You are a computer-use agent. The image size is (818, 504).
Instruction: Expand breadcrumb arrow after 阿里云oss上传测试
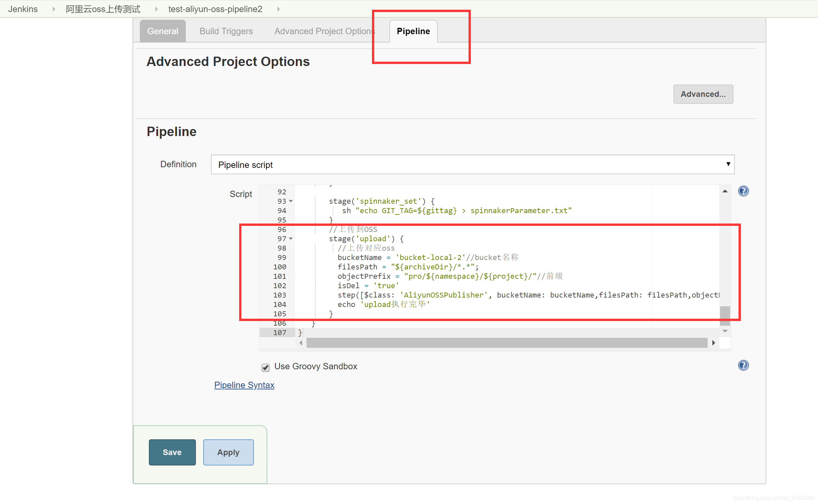coord(156,9)
